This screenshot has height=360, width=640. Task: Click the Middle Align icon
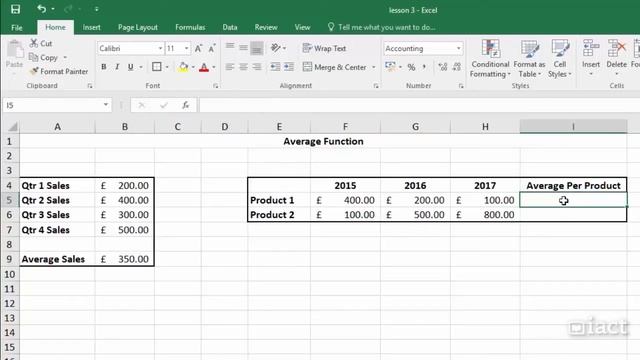point(243,48)
